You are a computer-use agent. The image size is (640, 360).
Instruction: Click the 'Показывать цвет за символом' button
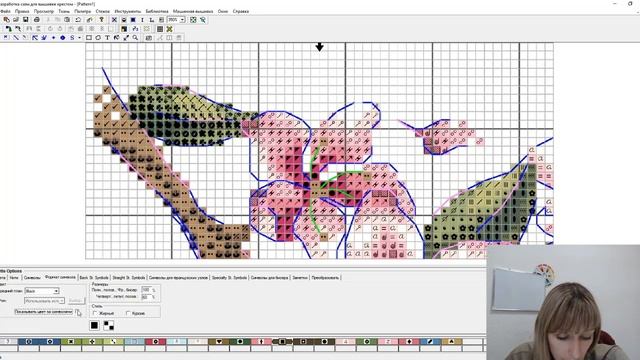43,312
